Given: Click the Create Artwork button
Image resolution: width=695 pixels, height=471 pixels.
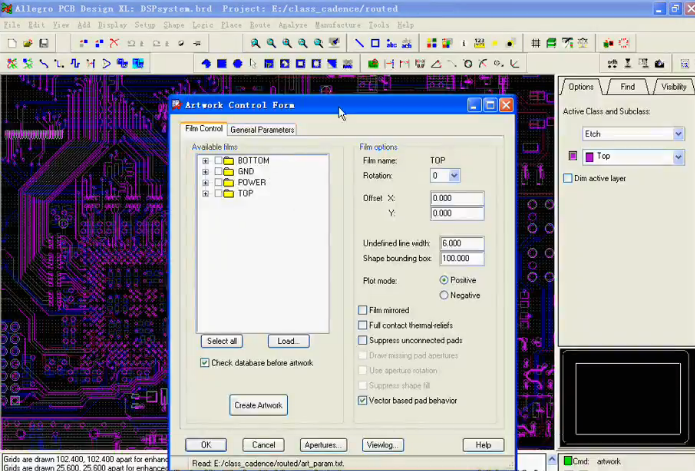Looking at the screenshot, I should point(258,405).
